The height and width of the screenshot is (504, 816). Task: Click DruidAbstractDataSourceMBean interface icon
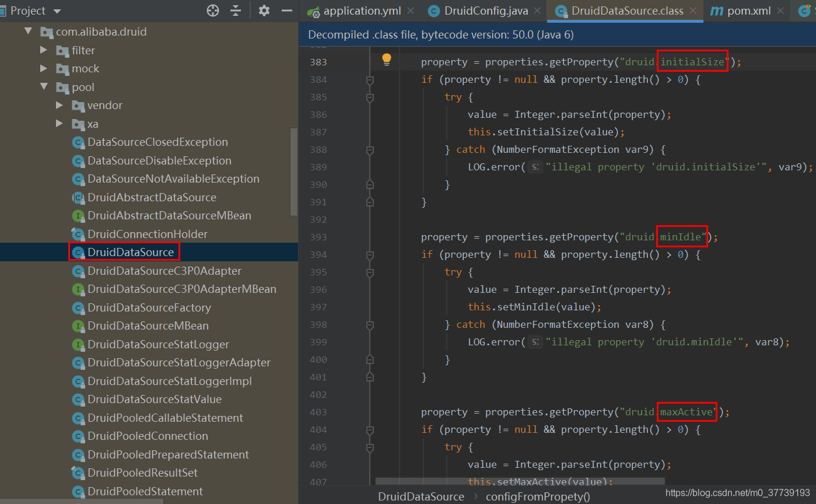coord(78,216)
